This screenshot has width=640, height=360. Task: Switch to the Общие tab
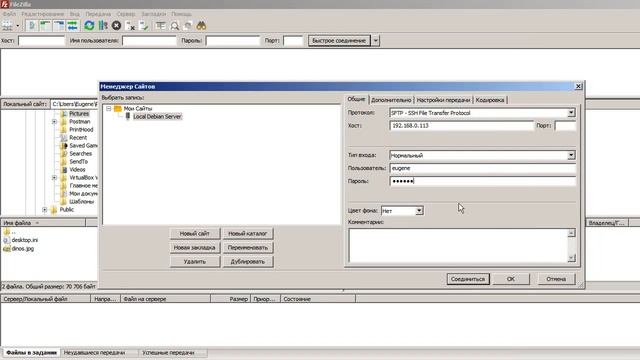[356, 99]
